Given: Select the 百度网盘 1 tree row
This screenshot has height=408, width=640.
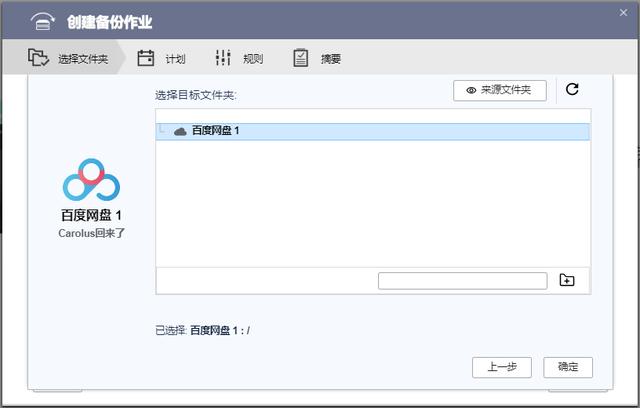Looking at the screenshot, I should pos(372,131).
